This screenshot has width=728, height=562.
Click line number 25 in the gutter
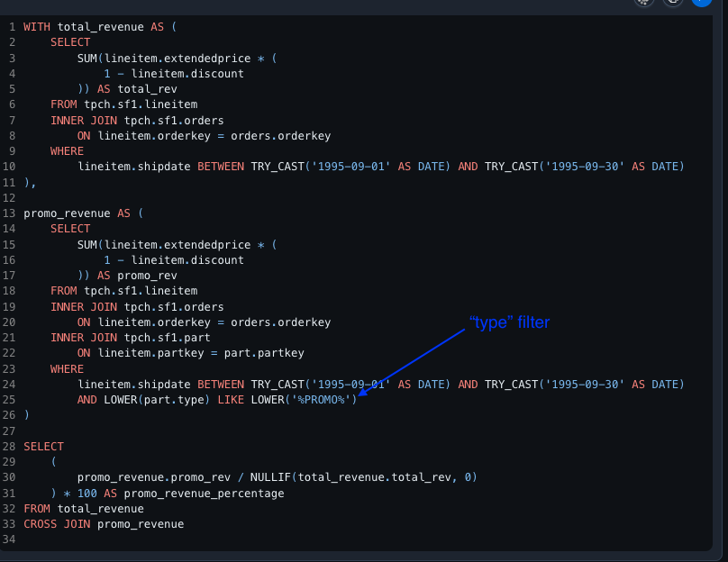(x=9, y=400)
